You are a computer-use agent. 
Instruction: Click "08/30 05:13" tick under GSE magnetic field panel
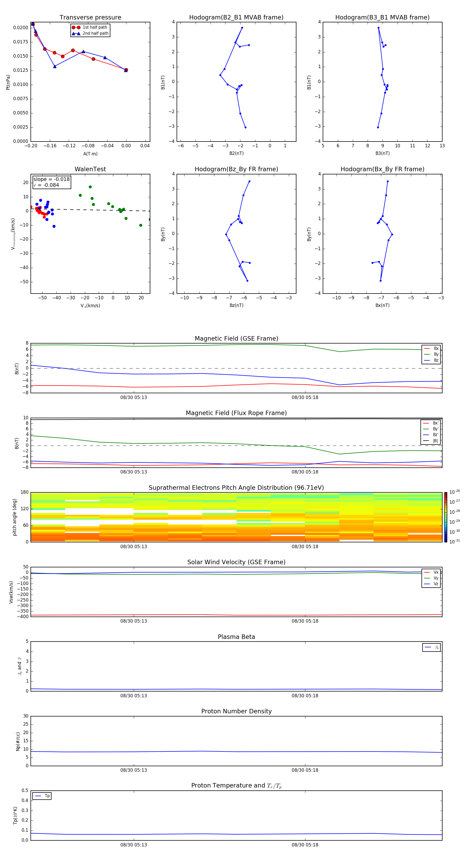tap(134, 397)
